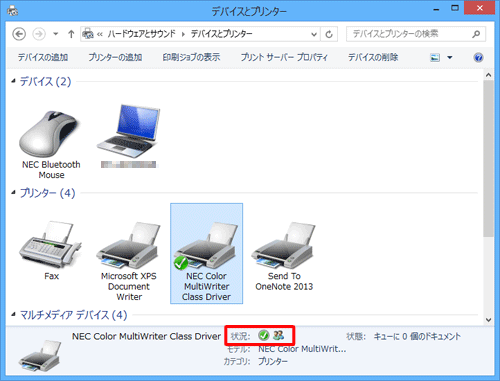This screenshot has width=500, height=381.
Task: Open recent locations dropdown arrow
Action: tap(56, 34)
